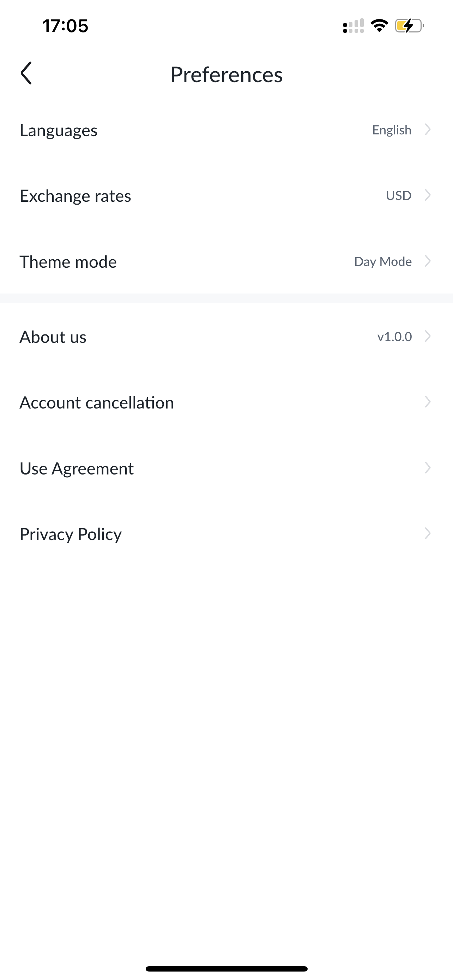The height and width of the screenshot is (980, 453).
Task: Tap the cellular signal bars icon
Action: [x=354, y=26]
